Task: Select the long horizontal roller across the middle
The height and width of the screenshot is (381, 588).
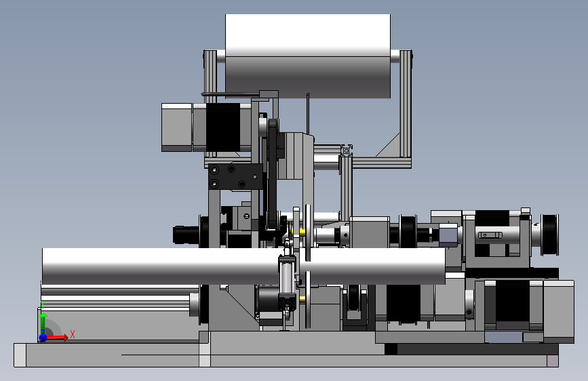Action: pyautogui.click(x=243, y=266)
